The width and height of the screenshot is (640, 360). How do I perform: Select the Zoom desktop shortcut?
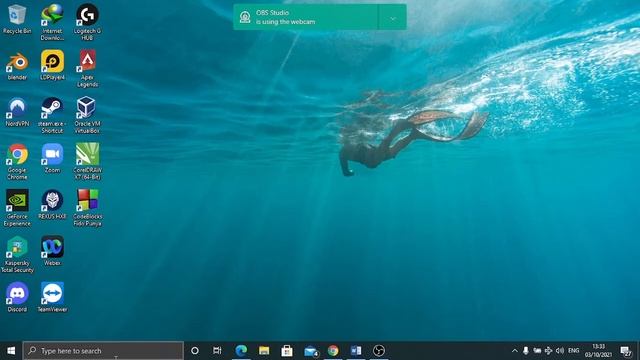[52, 158]
